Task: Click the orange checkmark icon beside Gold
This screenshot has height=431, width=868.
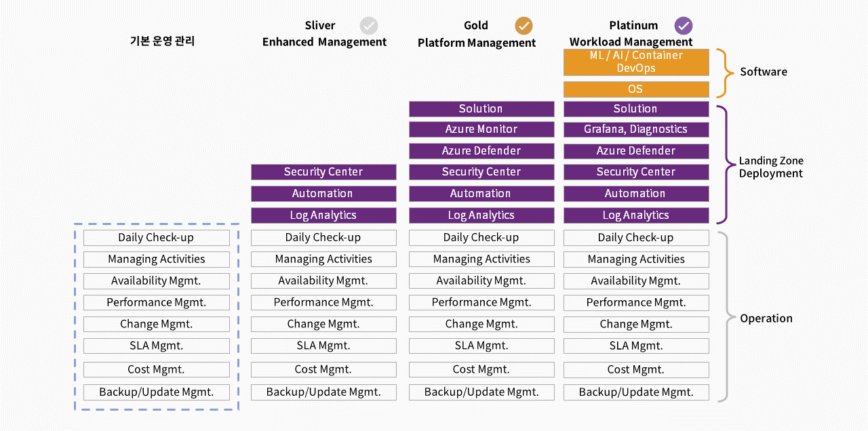Action: coord(524,26)
